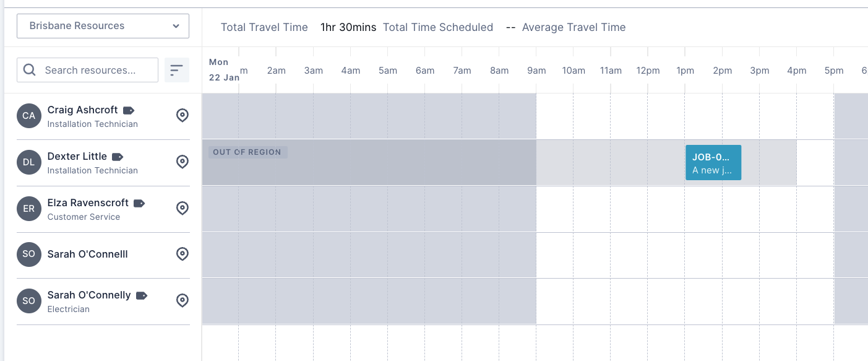868x361 pixels.
Task: Click the tag icon beside Craig Ashcroft
Action: coord(129,110)
